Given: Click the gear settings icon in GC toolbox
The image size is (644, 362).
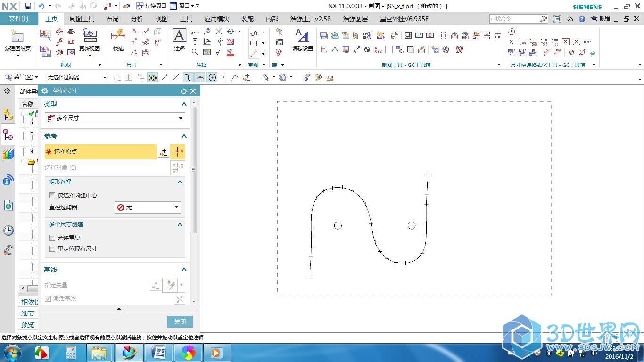Looking at the screenshot, I should pyautogui.click(x=446, y=49).
